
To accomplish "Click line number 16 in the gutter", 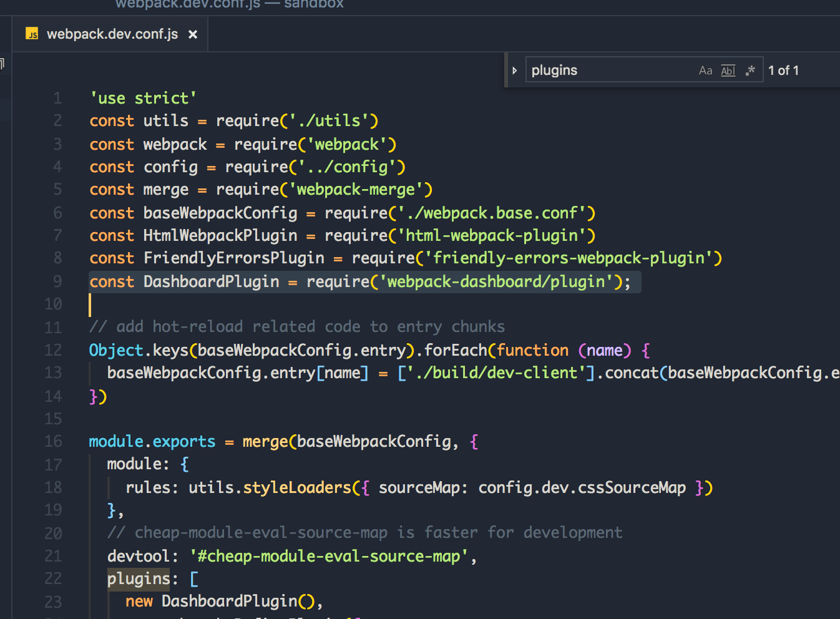I will coord(54,442).
